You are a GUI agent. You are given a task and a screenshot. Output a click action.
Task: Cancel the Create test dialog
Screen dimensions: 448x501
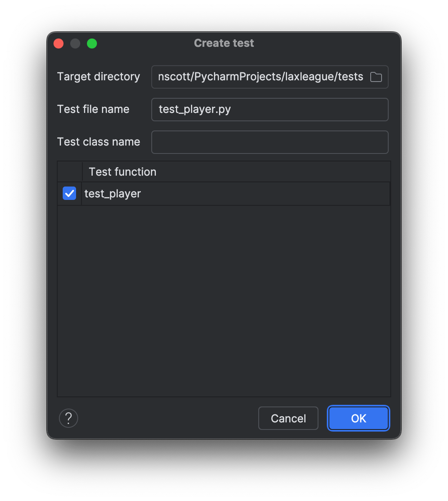tap(288, 418)
